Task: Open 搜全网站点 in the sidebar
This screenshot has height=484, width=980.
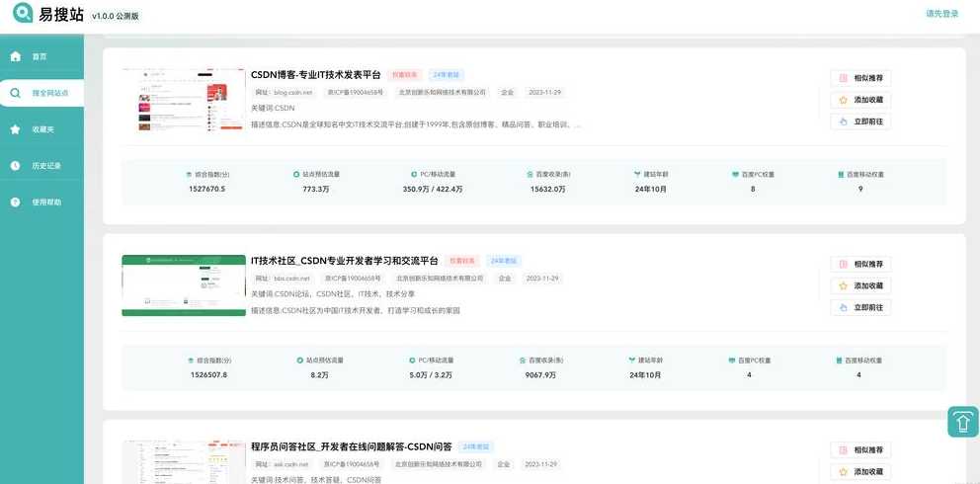Action: pyautogui.click(x=41, y=93)
